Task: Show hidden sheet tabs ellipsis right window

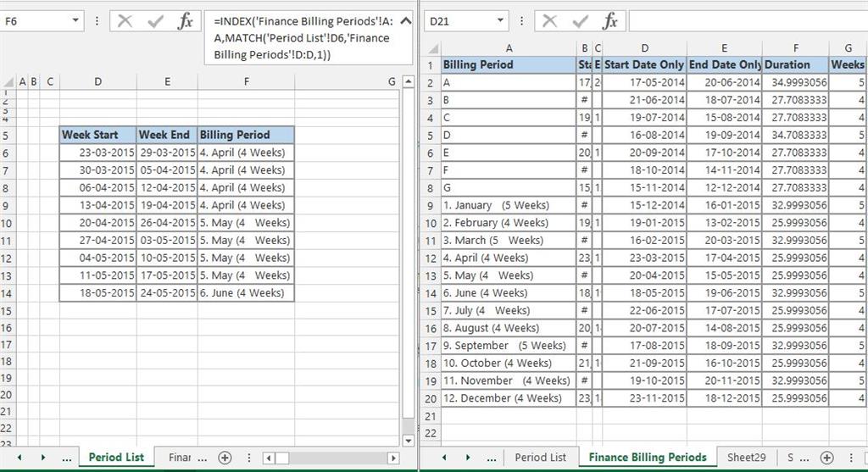Action: click(491, 458)
